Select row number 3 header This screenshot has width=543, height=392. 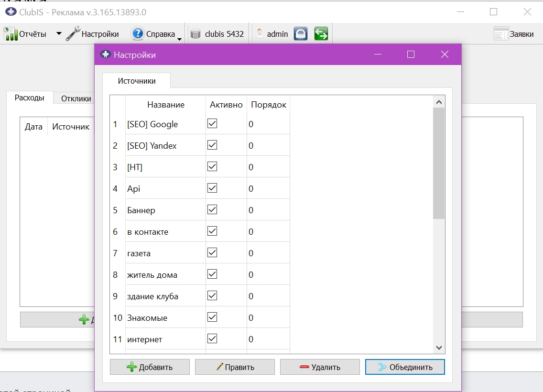pyautogui.click(x=115, y=167)
